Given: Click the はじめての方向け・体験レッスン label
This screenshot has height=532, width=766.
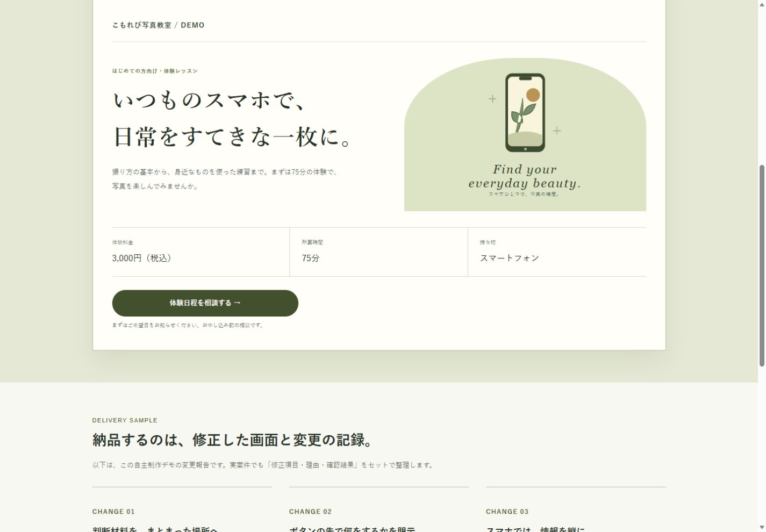Looking at the screenshot, I should [x=155, y=71].
